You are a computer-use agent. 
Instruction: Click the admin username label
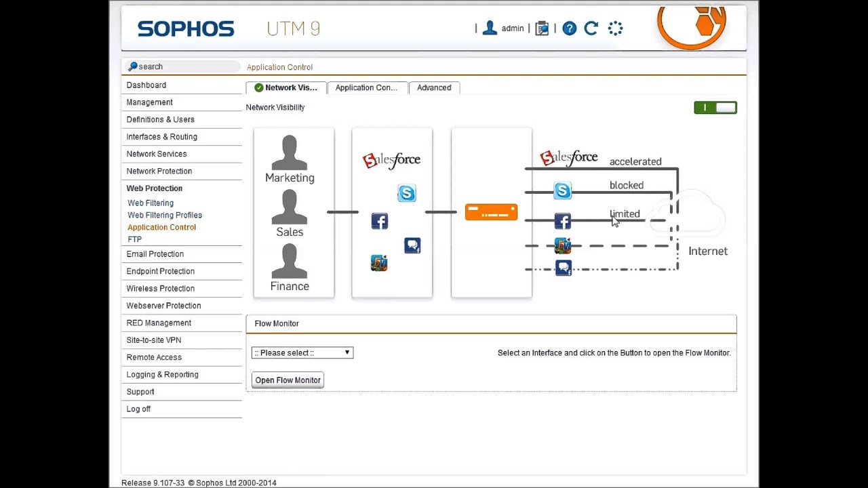(513, 28)
